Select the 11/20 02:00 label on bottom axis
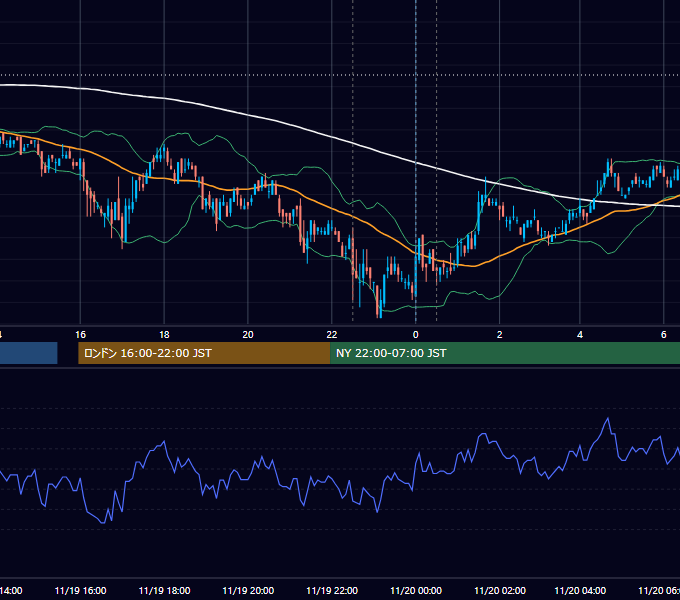Viewport: 680px width, 600px height. [x=500, y=590]
